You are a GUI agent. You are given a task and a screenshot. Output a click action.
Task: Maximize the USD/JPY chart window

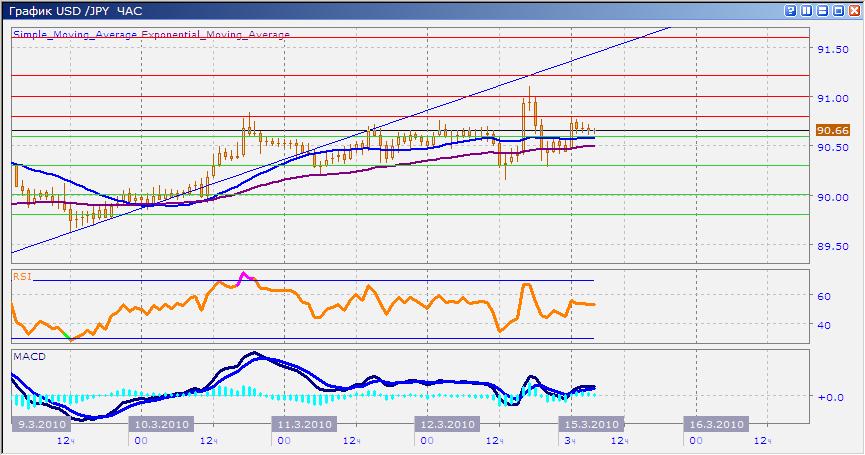pyautogui.click(x=838, y=10)
